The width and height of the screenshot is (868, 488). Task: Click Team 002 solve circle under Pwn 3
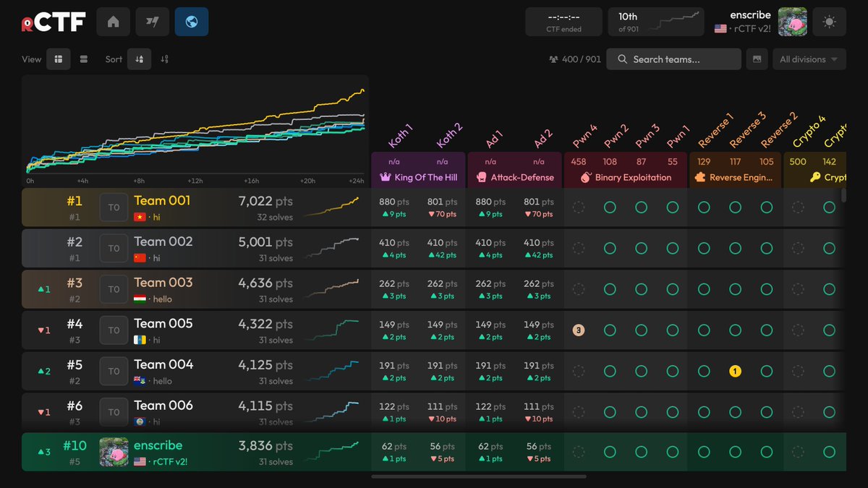coord(641,248)
